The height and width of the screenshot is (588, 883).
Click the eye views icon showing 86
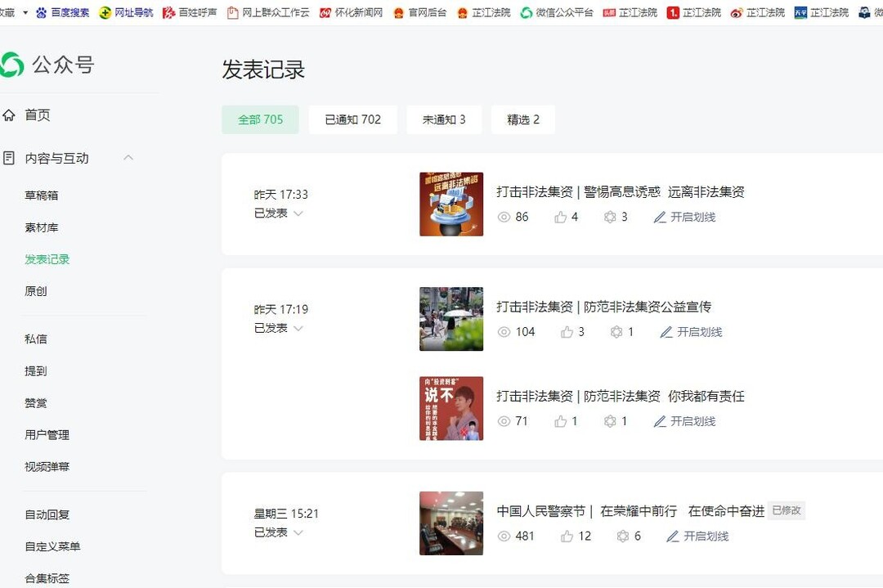(x=504, y=218)
